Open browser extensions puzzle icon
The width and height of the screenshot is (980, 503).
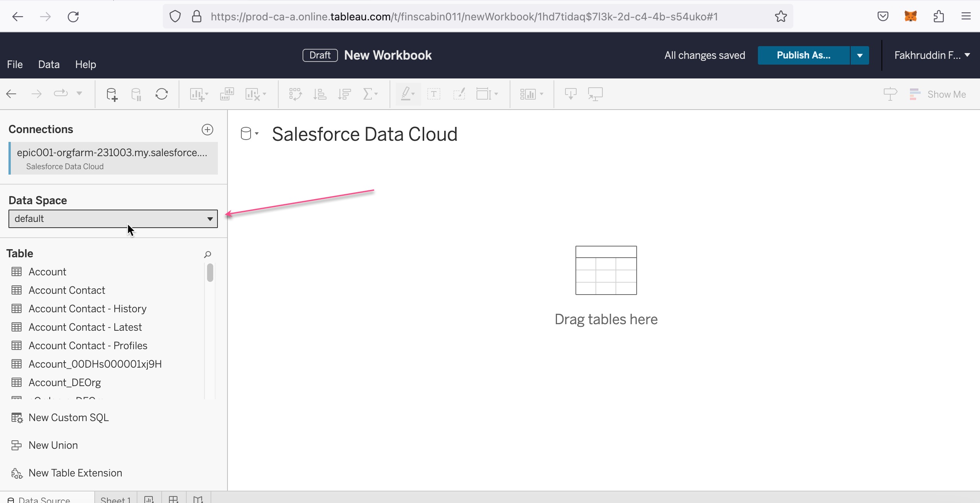pos(938,17)
